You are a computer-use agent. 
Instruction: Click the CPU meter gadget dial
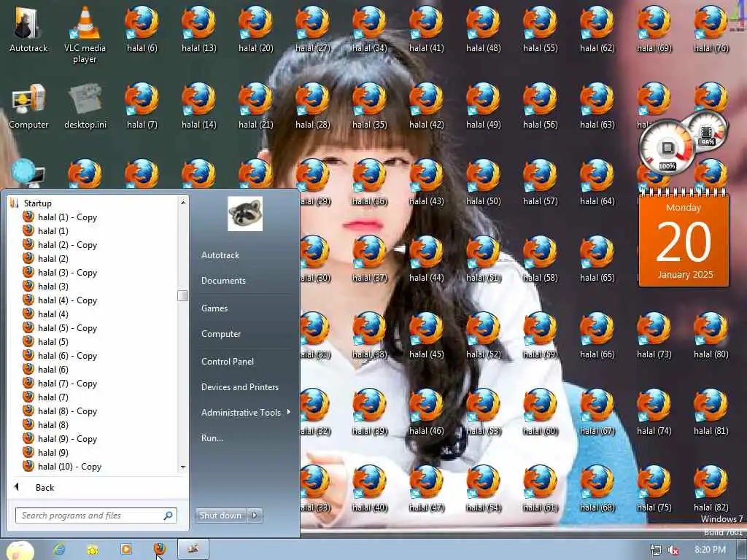coord(667,147)
